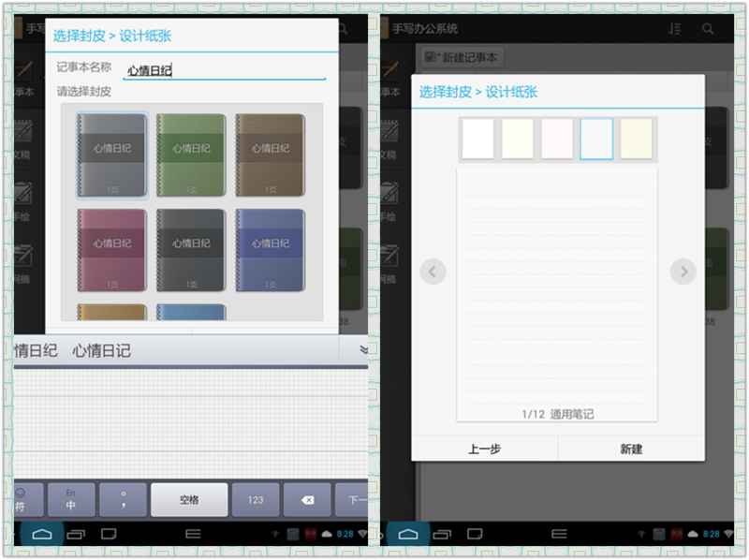This screenshot has height=560, width=749.
Task: Choose the 心情日记 input candidate
Action: tap(101, 351)
